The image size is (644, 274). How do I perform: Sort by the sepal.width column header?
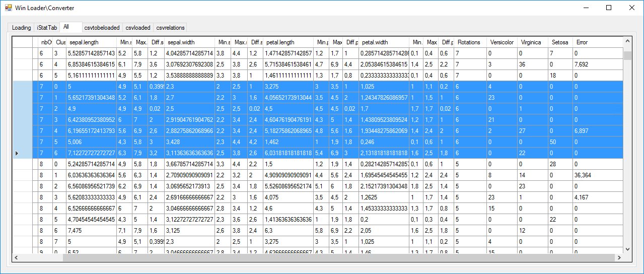(190, 42)
